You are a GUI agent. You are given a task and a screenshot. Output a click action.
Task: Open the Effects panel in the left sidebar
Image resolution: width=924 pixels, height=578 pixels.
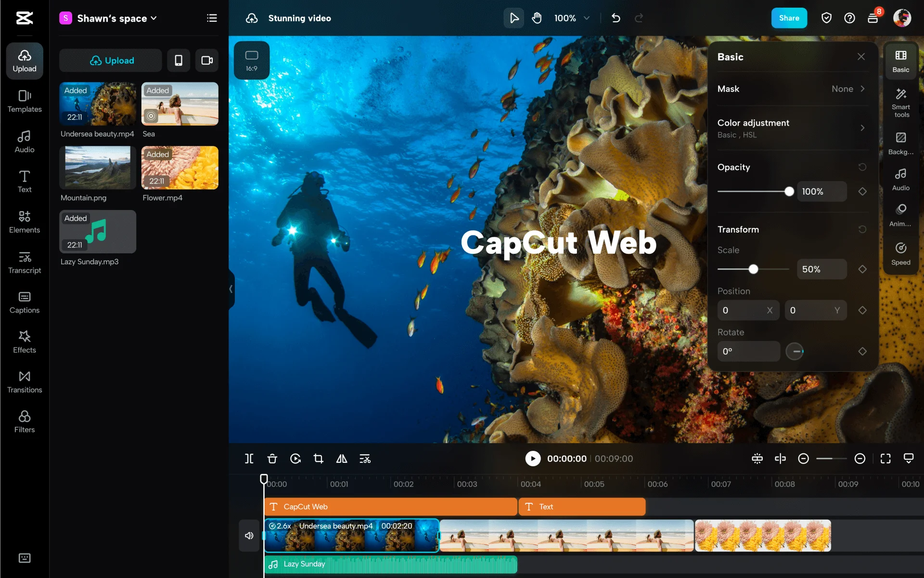click(24, 341)
